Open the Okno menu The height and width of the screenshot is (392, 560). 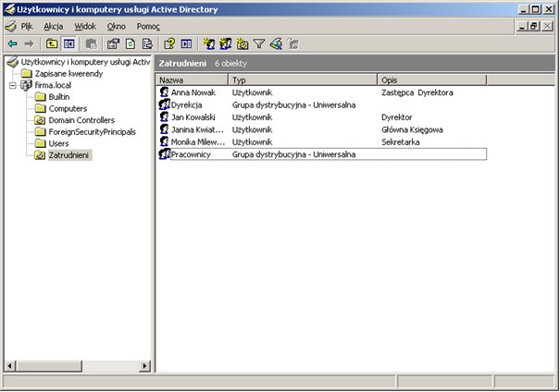pos(116,26)
